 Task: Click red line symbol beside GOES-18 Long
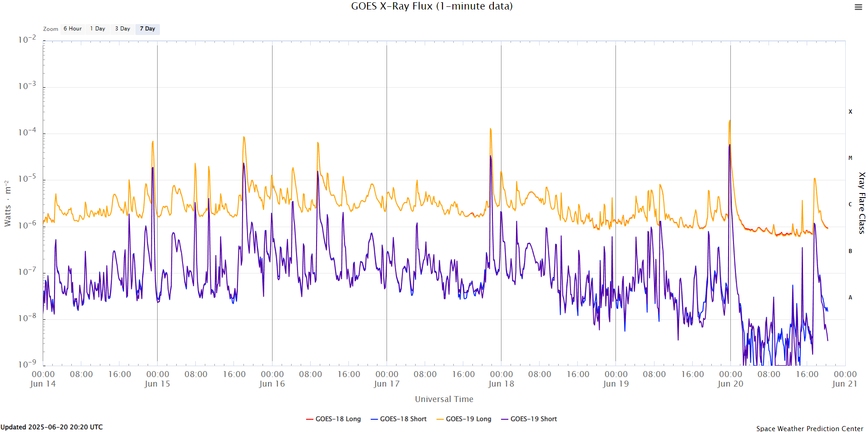[310, 419]
